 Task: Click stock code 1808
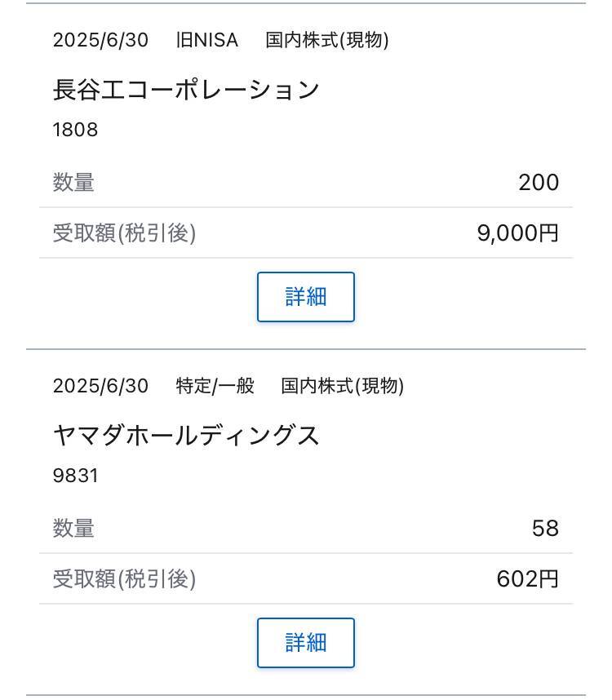75,130
